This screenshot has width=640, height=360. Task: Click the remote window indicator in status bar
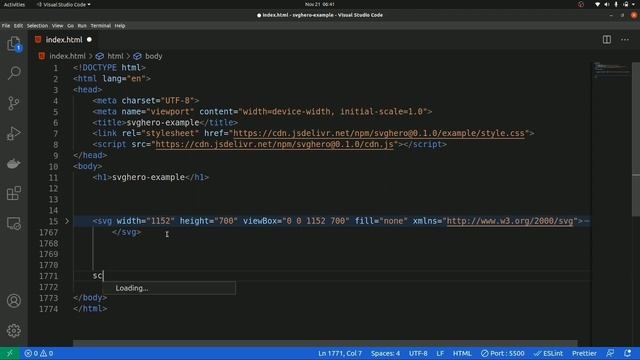click(x=10, y=353)
